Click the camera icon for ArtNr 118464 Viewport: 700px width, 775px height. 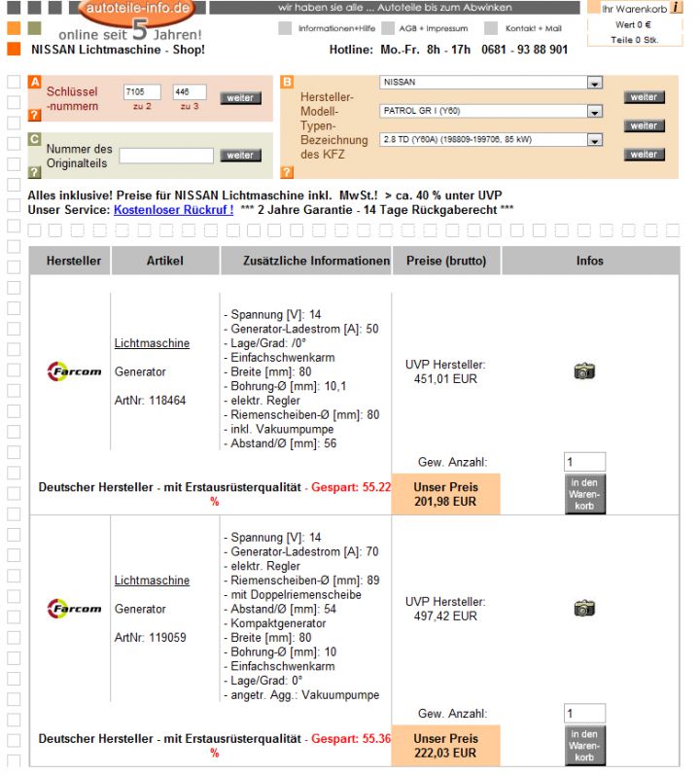(x=584, y=370)
